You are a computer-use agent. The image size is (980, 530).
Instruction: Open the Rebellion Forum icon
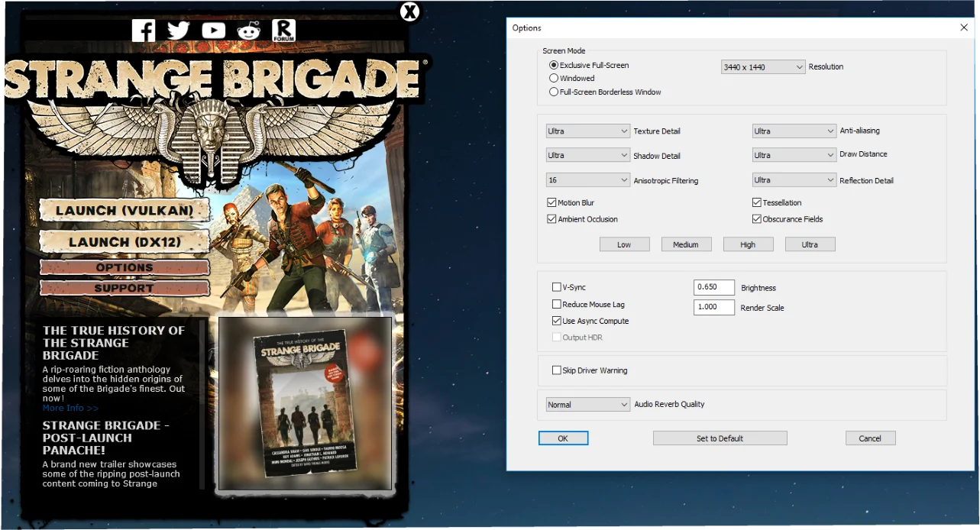click(283, 30)
